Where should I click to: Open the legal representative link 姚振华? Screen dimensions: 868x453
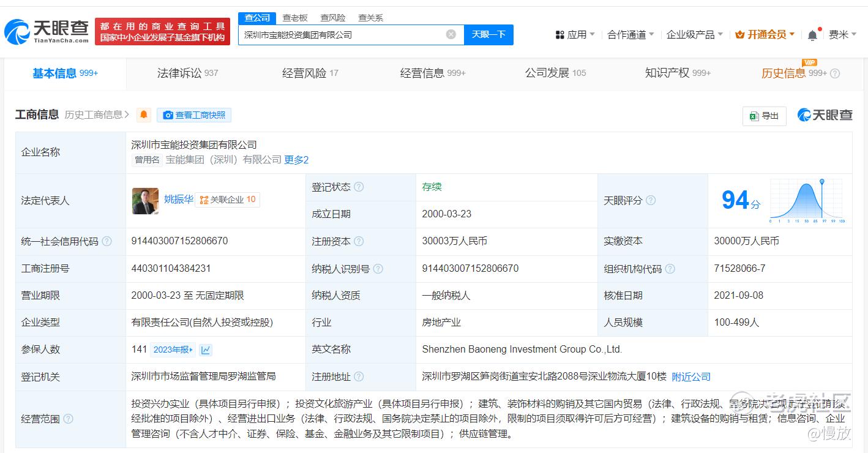tap(179, 199)
